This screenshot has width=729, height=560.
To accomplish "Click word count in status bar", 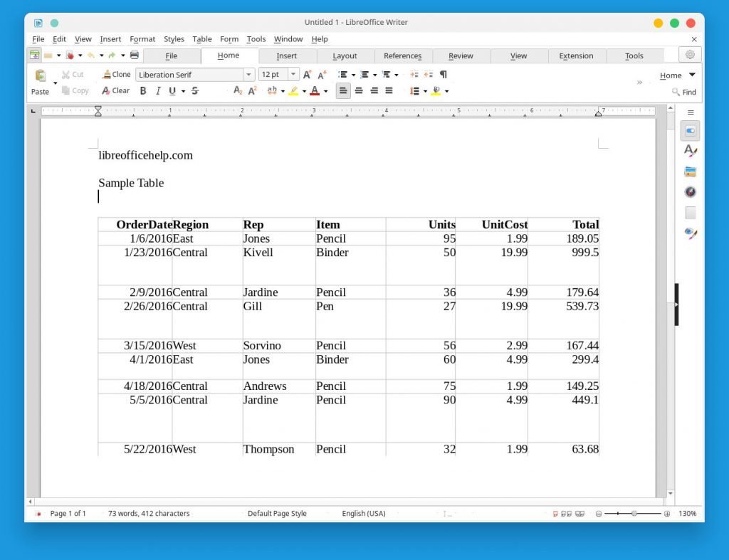I will (x=149, y=514).
